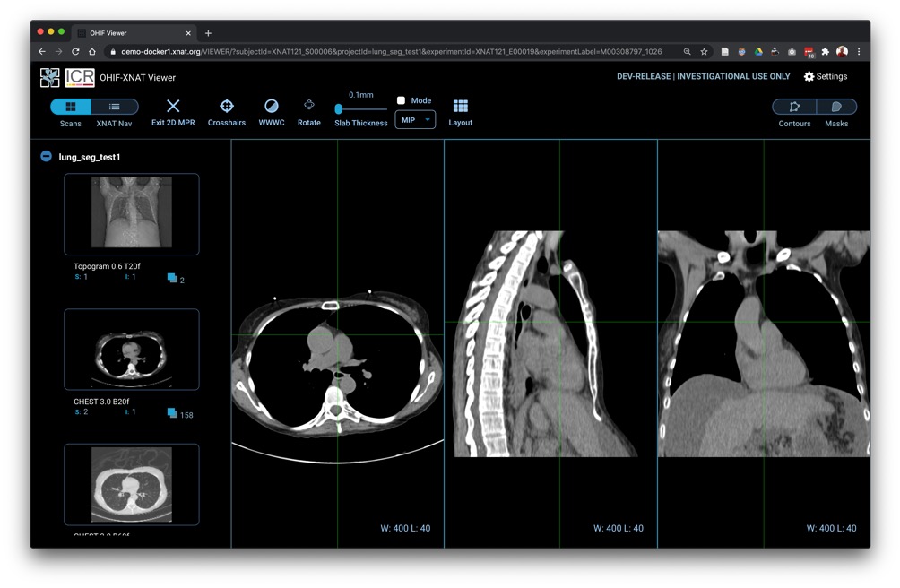Open the Contours panel

[794, 107]
